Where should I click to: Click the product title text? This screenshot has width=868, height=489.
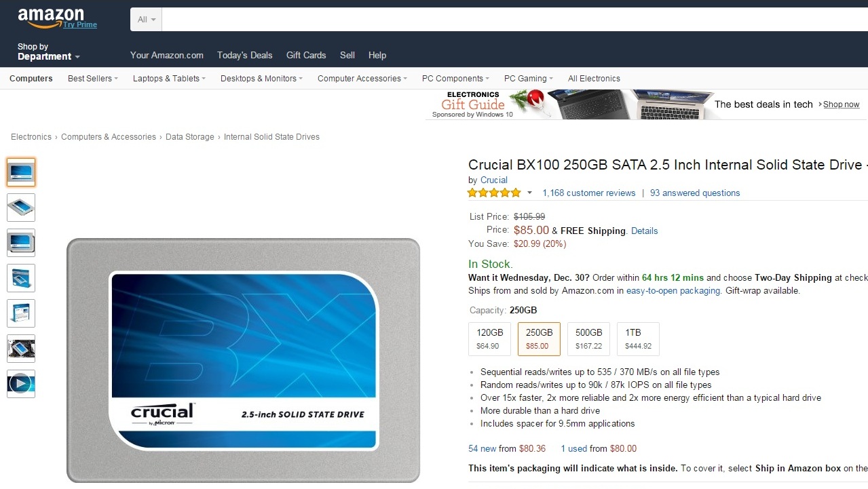[x=668, y=165]
